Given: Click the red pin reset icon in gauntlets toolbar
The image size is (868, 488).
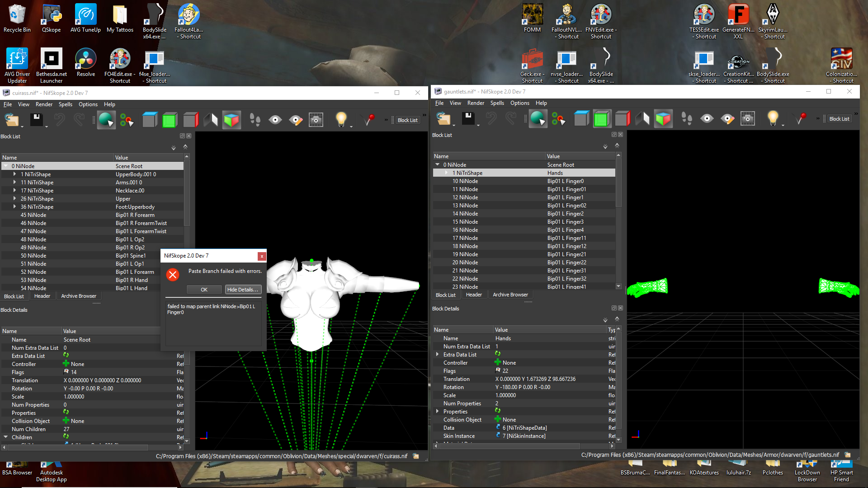Looking at the screenshot, I should 801,118.
